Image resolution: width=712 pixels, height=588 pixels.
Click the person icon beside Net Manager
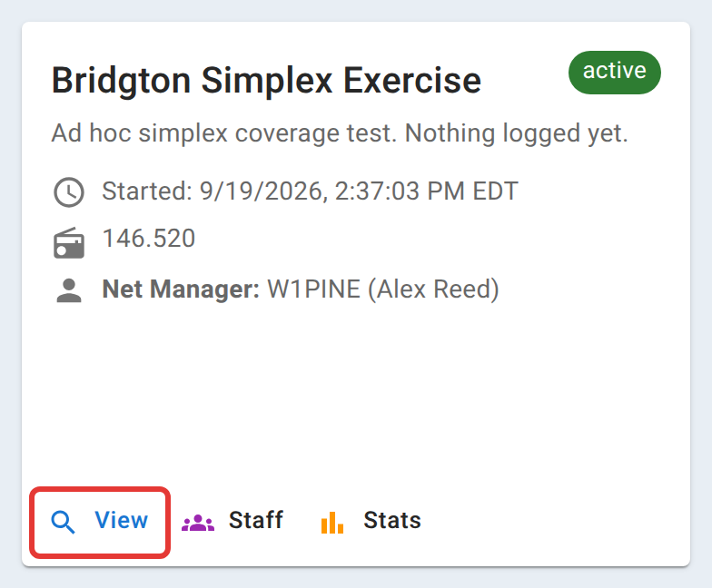69,290
